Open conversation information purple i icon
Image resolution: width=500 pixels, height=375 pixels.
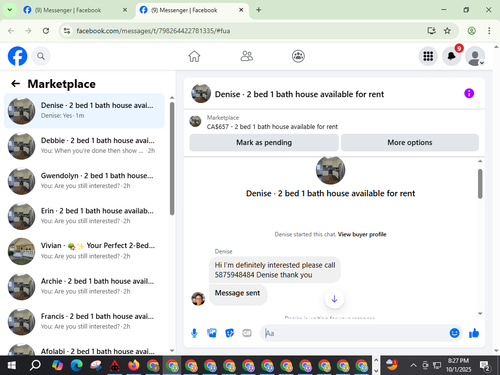click(469, 93)
